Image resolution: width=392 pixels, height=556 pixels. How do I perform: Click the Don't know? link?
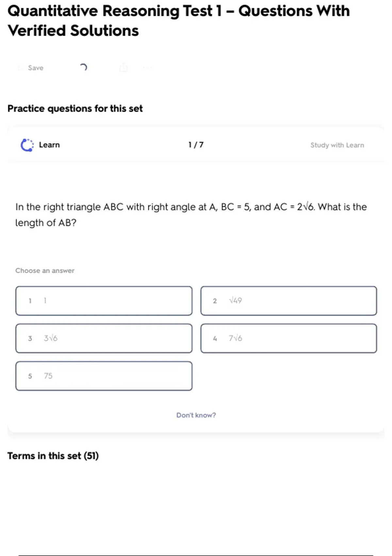tap(196, 415)
